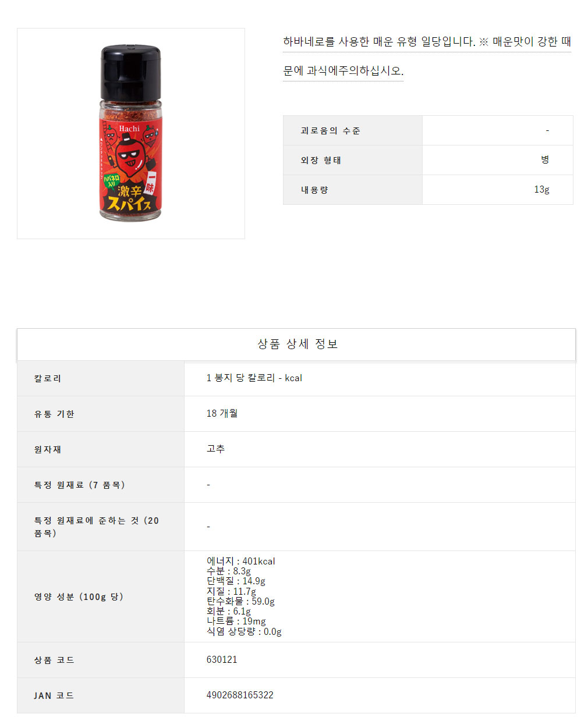Screen dimensions: 588x721
Task: Select the 상품 상세 정보 header
Action: pos(297,344)
